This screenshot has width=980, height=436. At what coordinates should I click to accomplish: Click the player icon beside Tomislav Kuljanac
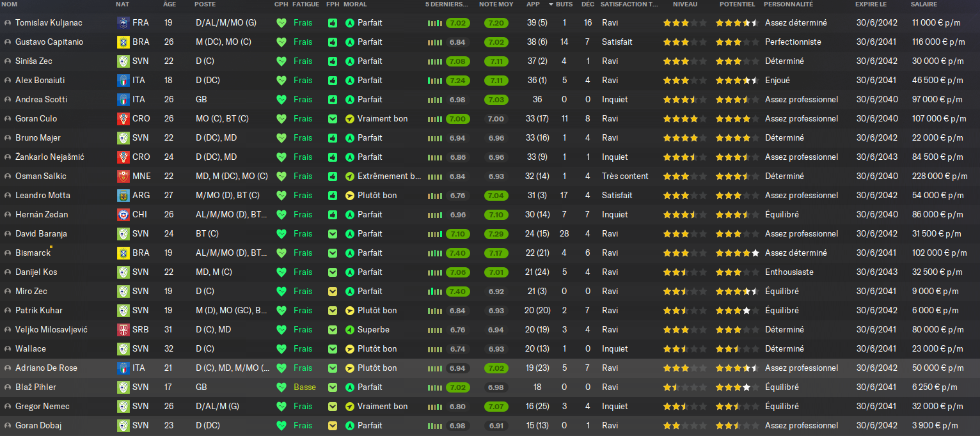[x=7, y=23]
